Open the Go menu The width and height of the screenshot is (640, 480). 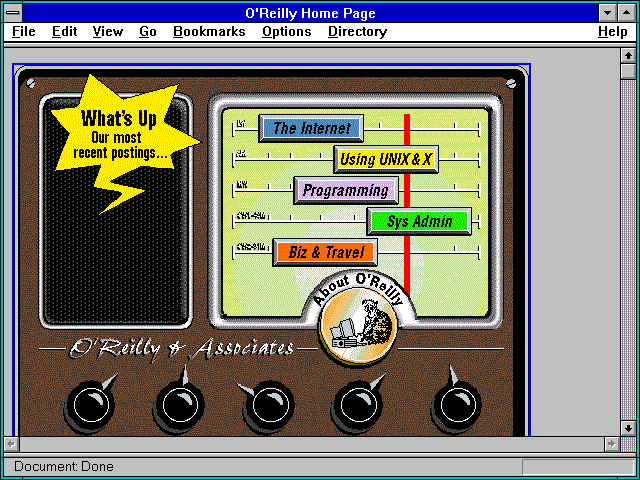click(148, 32)
